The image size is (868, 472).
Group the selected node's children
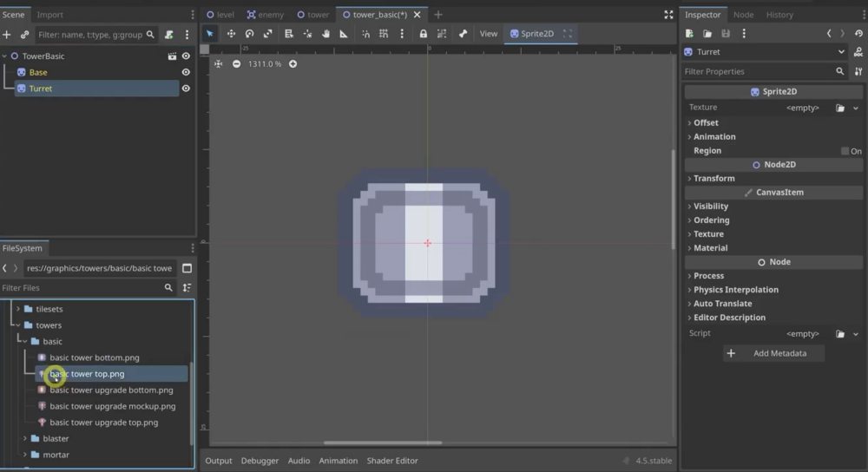click(442, 34)
